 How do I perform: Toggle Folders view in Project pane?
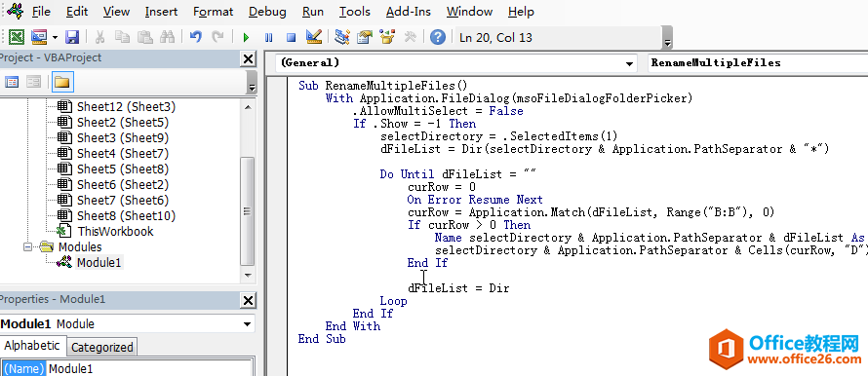tap(62, 83)
